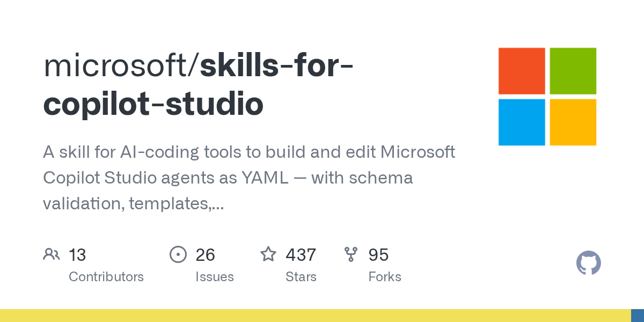Click the GitHub Octocat logo

point(589,263)
